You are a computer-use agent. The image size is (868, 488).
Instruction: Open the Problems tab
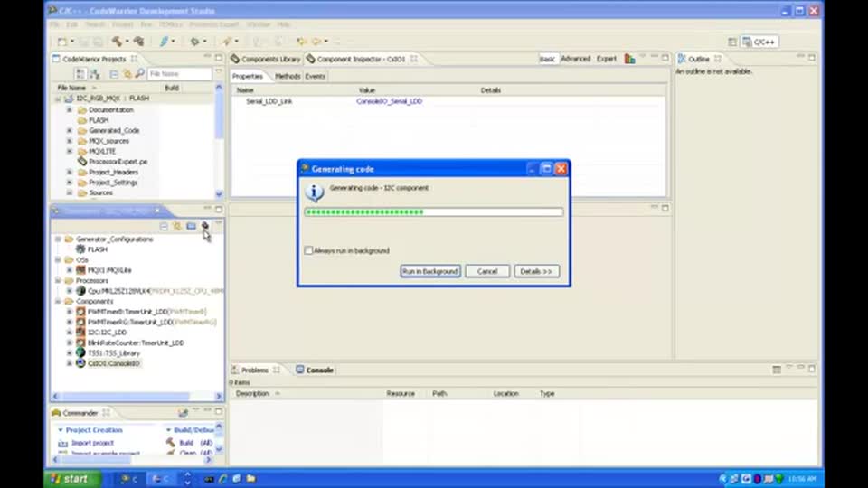(255, 370)
